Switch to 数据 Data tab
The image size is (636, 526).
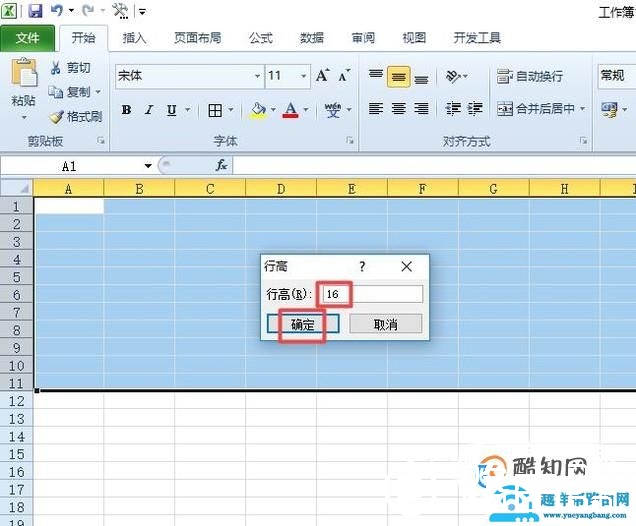[312, 38]
